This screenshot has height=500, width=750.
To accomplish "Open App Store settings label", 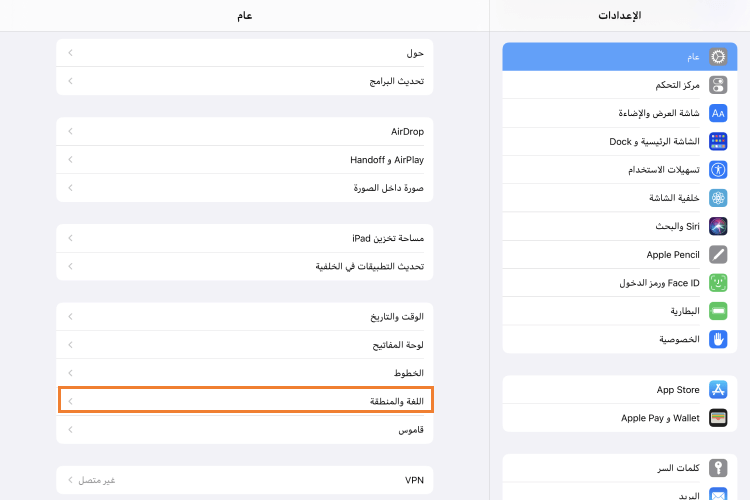I will [678, 390].
